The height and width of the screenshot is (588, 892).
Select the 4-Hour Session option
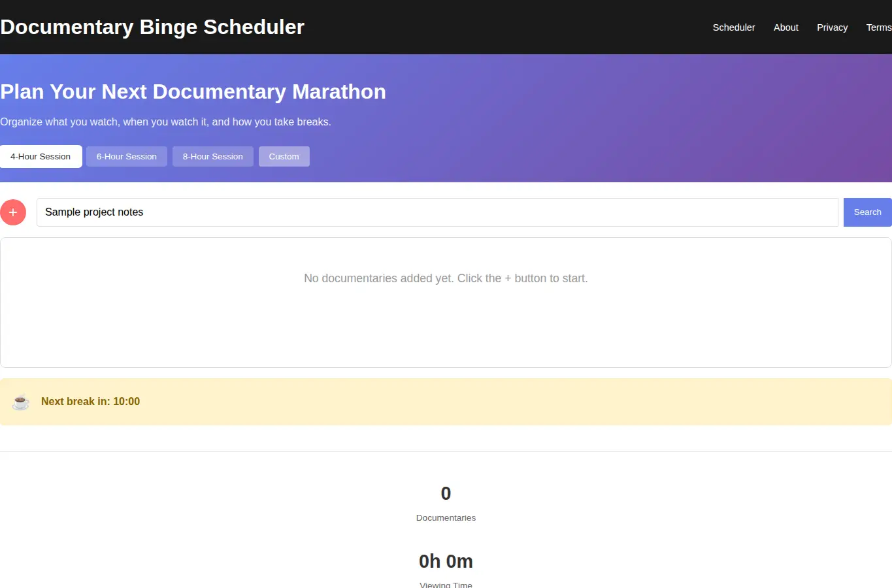click(x=41, y=157)
